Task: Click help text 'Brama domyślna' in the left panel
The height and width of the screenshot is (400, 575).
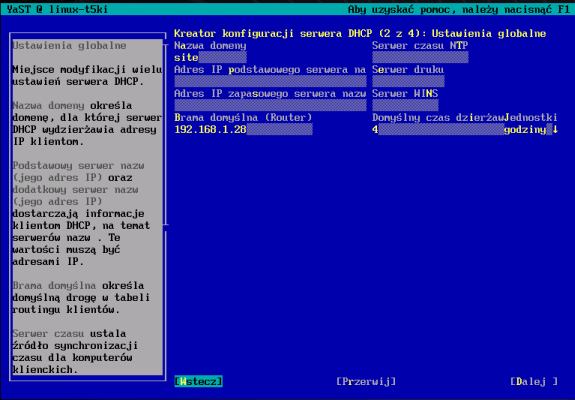Action: [54, 286]
